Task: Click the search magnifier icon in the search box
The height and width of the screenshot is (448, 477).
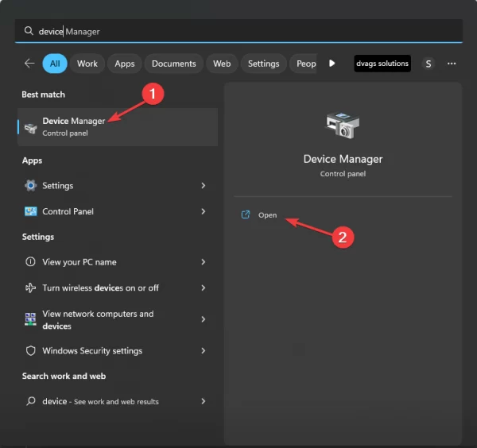Action: [x=29, y=31]
